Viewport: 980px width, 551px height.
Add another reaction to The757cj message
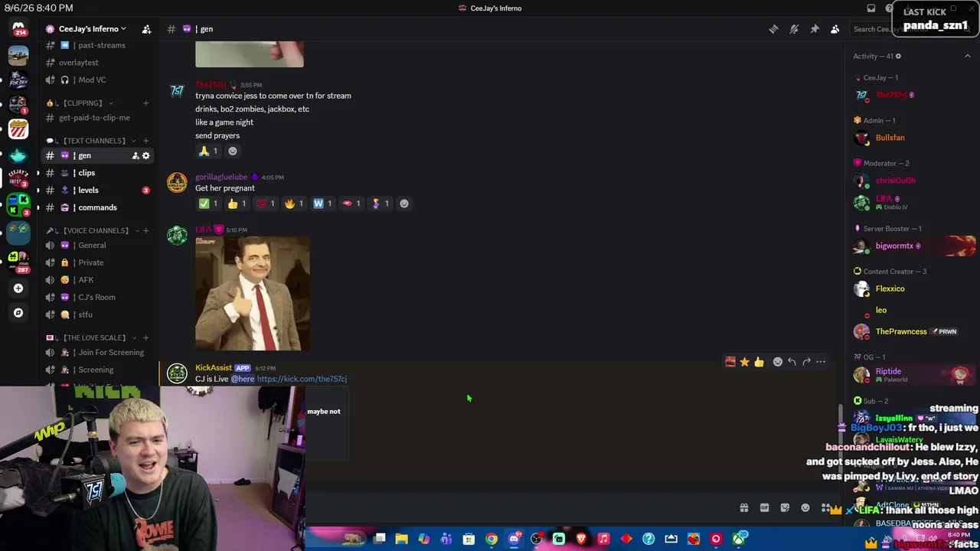[x=233, y=152]
